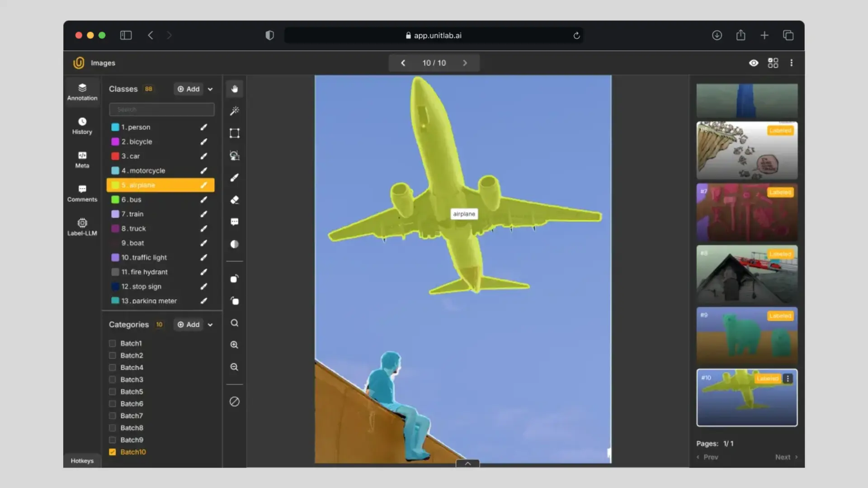The width and height of the screenshot is (868, 488).
Task: Open the History panel tab
Action: 82,126
